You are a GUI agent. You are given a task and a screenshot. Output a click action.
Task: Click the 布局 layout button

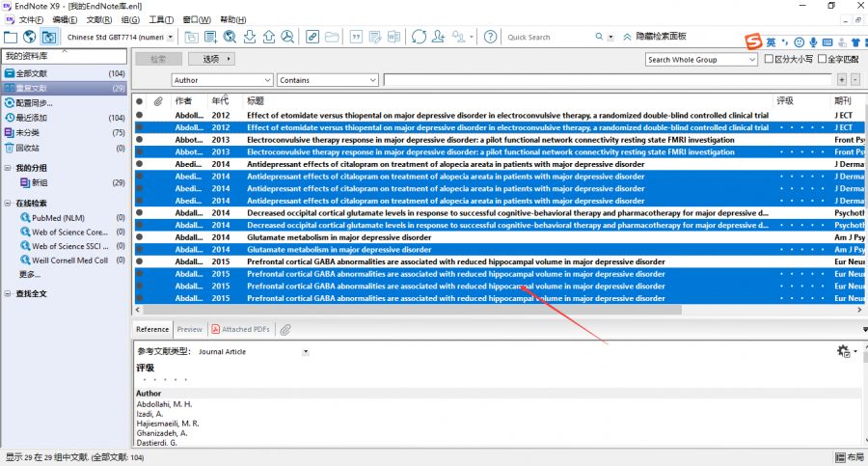pyautogui.click(x=850, y=457)
